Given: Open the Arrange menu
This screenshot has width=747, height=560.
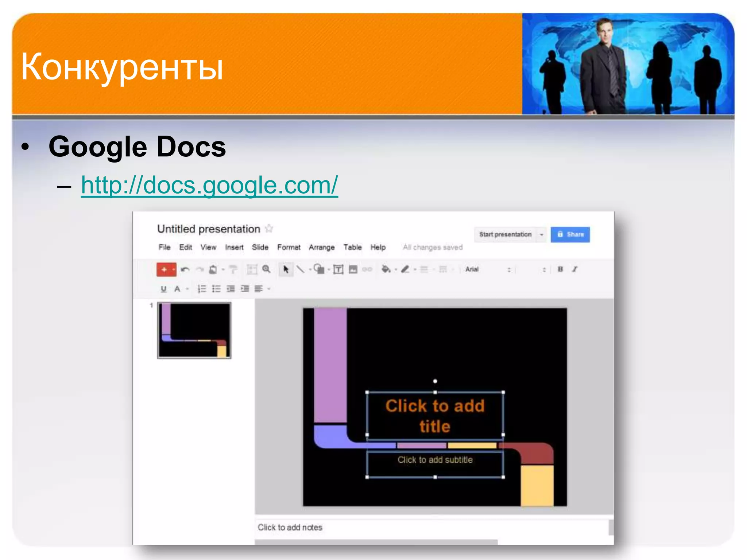Looking at the screenshot, I should click(x=322, y=247).
